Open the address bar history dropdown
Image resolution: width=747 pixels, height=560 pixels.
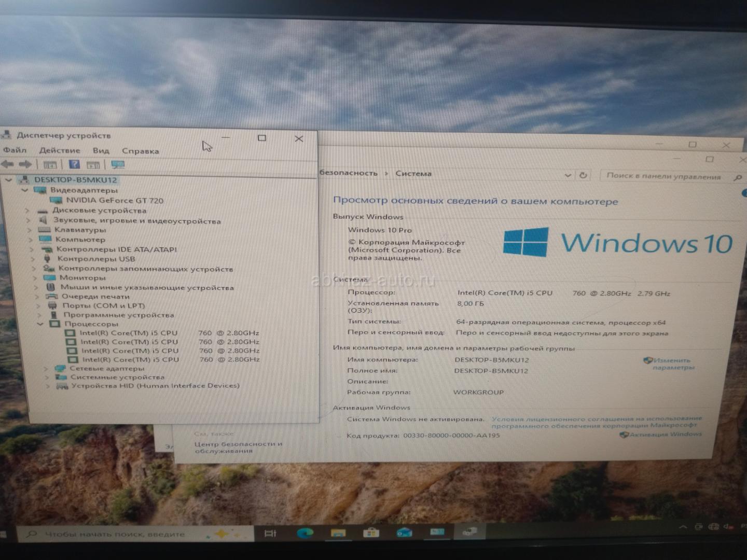click(568, 175)
